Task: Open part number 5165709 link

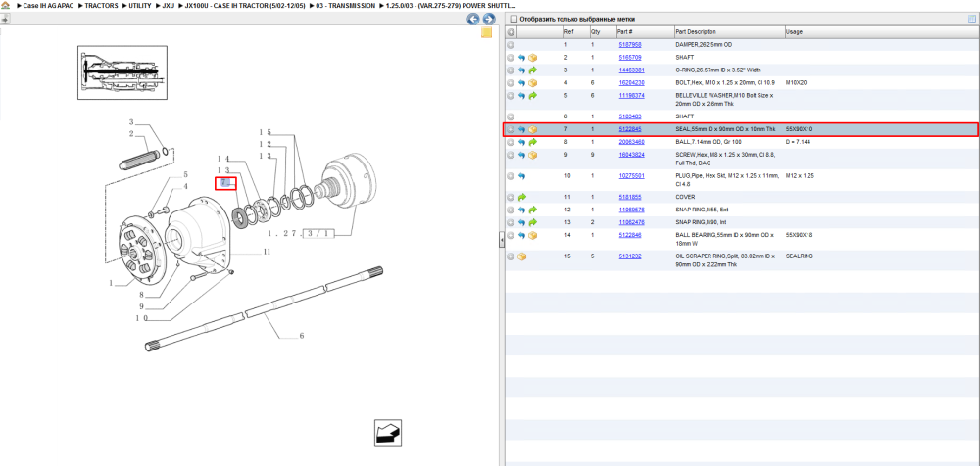Action: coord(629,58)
